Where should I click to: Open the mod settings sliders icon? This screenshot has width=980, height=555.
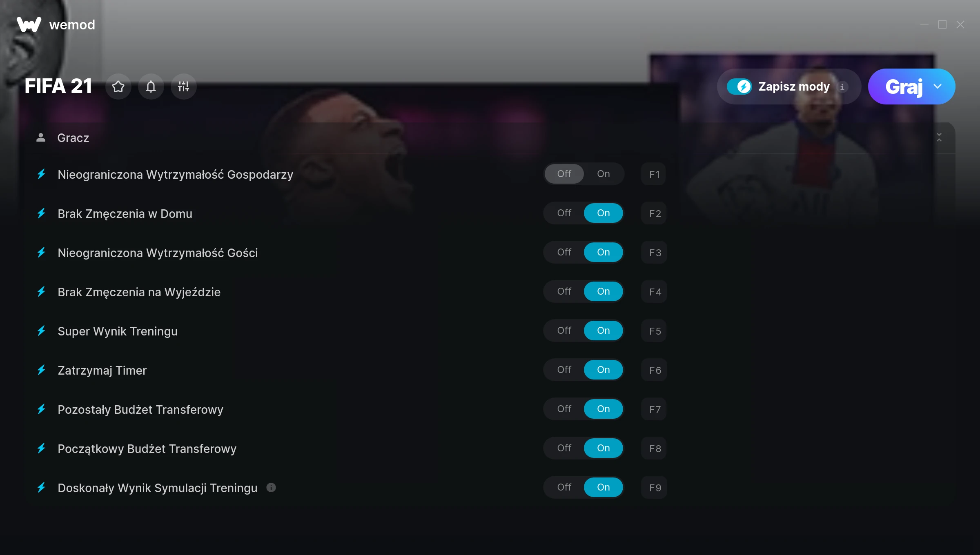coord(184,87)
